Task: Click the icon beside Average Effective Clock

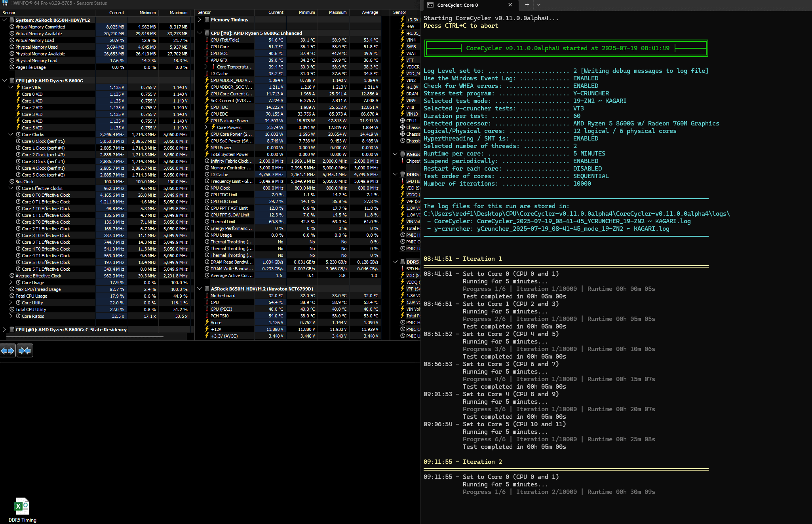Action: (12, 276)
